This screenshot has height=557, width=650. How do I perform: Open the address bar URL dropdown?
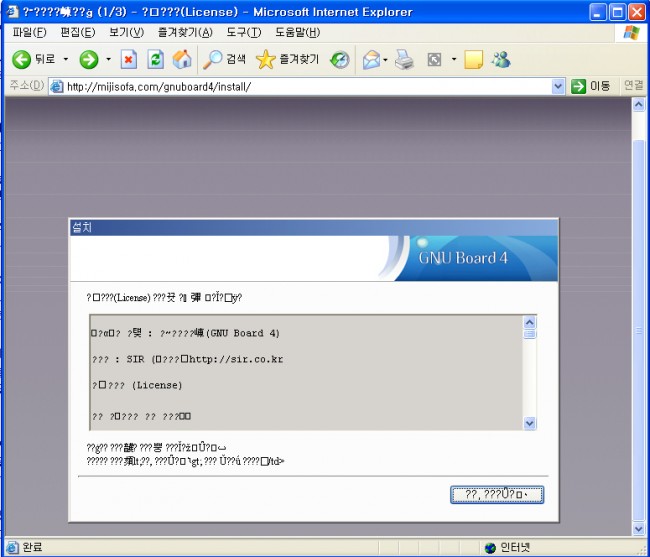coord(558,86)
